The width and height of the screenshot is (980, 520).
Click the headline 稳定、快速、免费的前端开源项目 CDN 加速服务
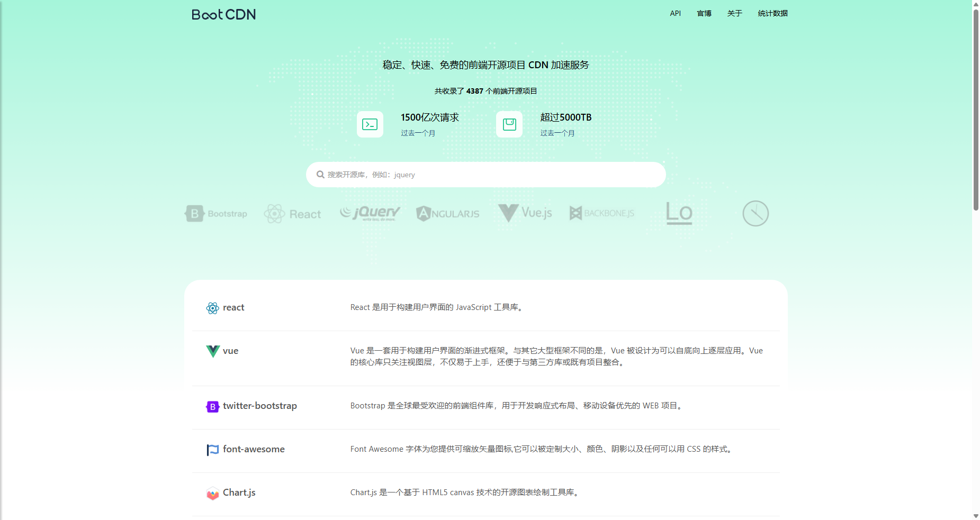pyautogui.click(x=485, y=65)
